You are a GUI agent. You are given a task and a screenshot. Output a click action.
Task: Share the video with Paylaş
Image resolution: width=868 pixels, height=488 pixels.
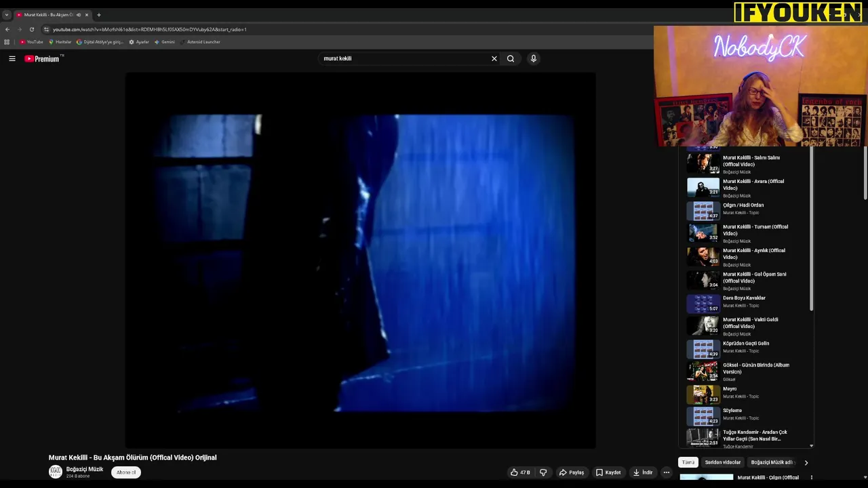572,472
